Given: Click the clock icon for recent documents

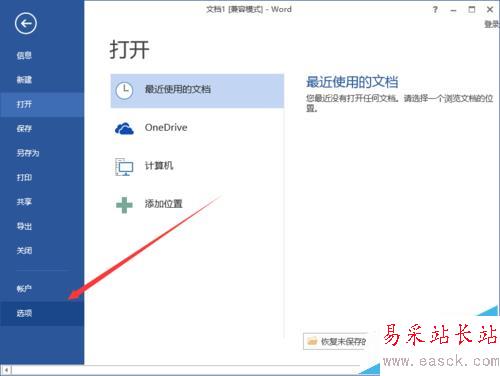Looking at the screenshot, I should click(x=124, y=90).
